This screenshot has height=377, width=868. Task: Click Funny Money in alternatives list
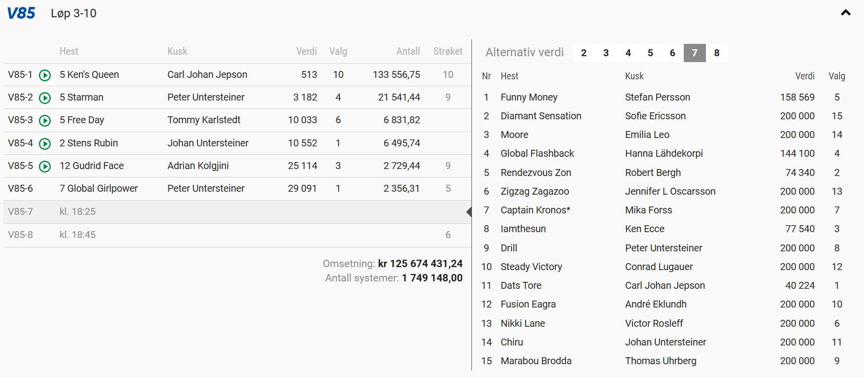[529, 97]
